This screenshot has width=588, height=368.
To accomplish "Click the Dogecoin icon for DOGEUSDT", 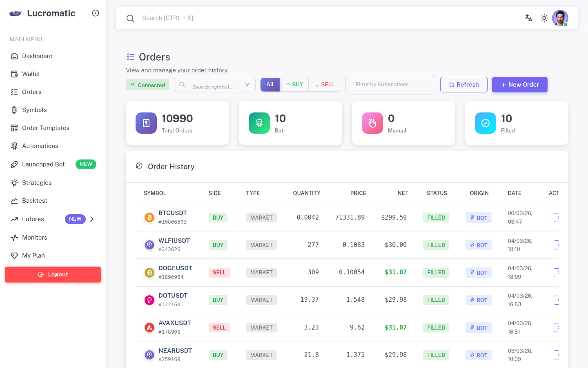I will (x=149, y=273).
